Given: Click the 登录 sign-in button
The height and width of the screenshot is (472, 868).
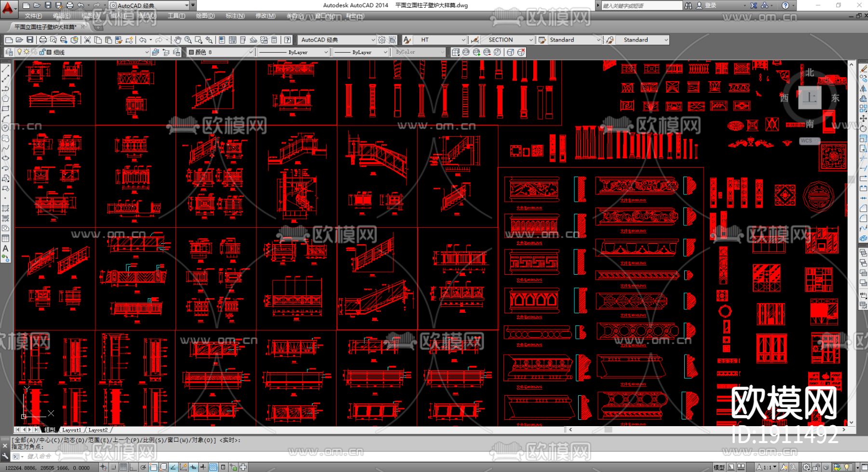Looking at the screenshot, I should pyautogui.click(x=710, y=5).
